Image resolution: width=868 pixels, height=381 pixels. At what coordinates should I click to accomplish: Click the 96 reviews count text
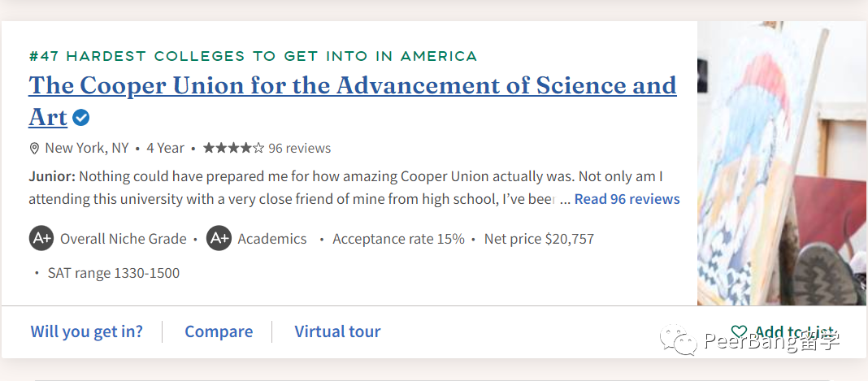[299, 148]
